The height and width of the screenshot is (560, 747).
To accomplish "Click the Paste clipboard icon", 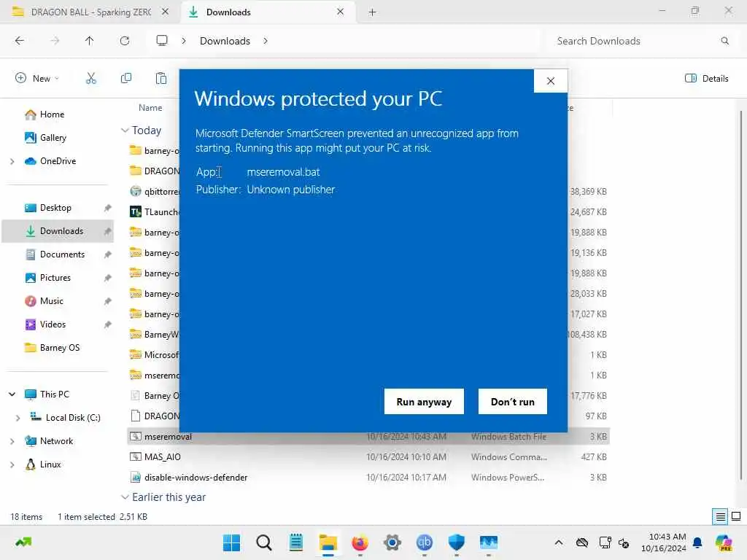I will (x=161, y=78).
